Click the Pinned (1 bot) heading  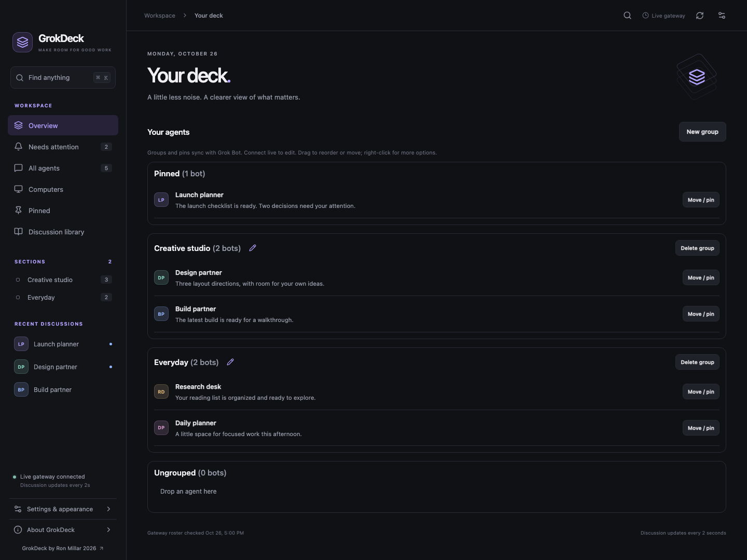179,173
